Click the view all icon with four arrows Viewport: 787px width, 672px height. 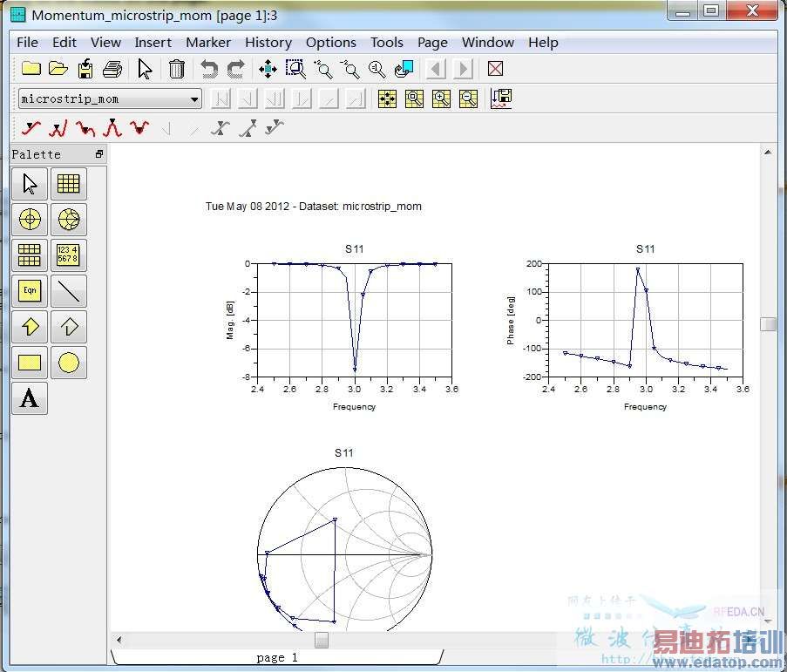(268, 69)
